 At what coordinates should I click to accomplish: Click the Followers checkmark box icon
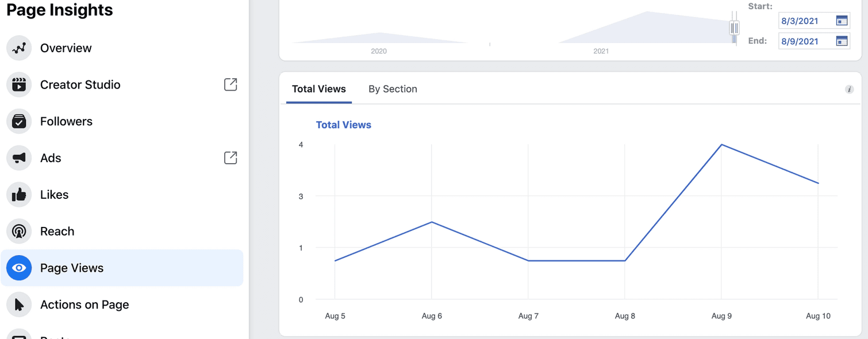[19, 121]
